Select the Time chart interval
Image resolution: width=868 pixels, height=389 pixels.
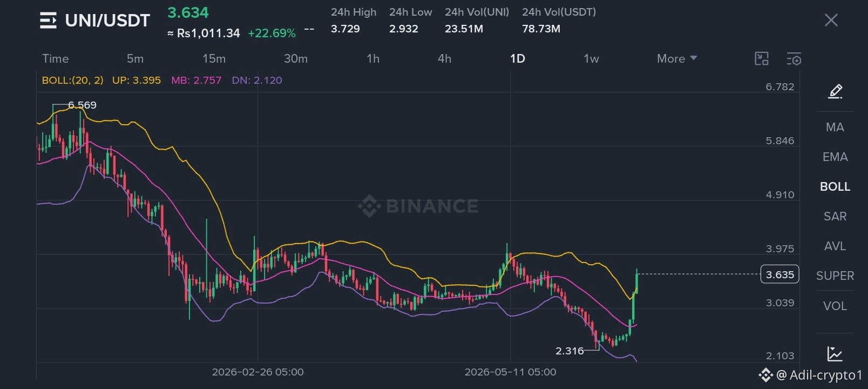(x=56, y=58)
